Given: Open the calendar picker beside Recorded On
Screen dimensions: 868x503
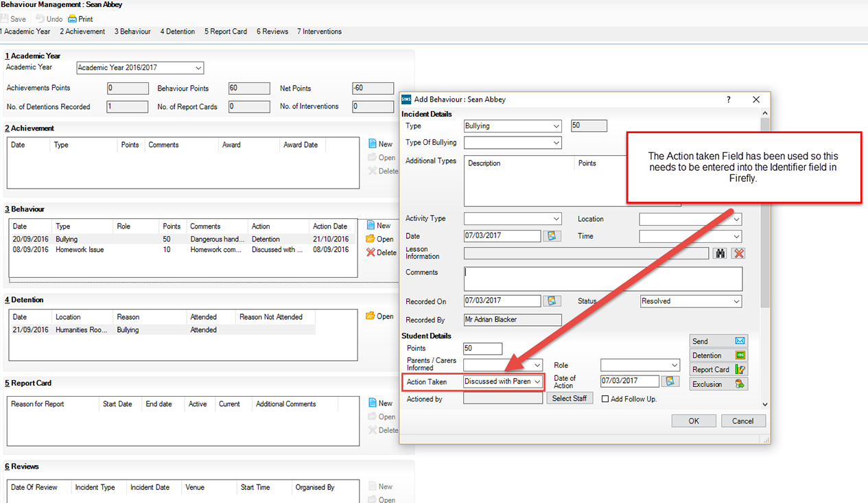Looking at the screenshot, I should (x=552, y=301).
